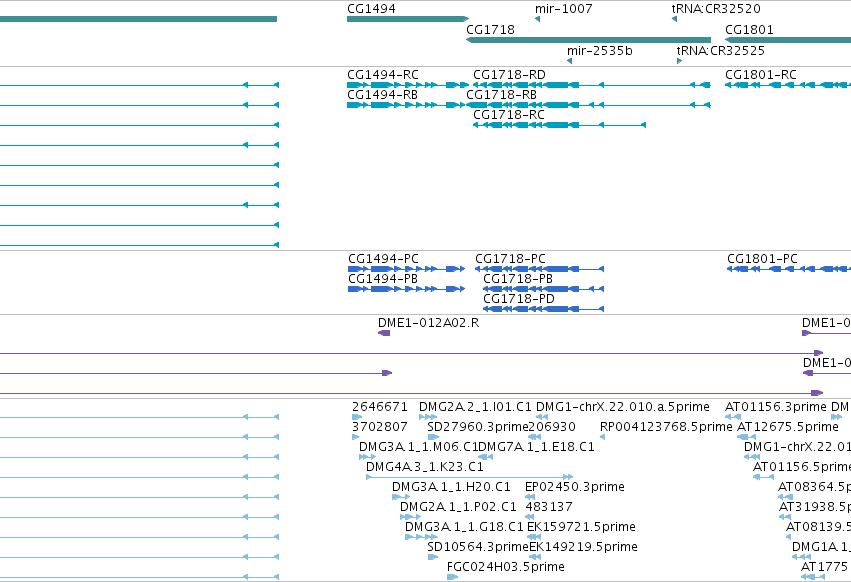Click the CG1718-PD protein feature

click(543, 309)
